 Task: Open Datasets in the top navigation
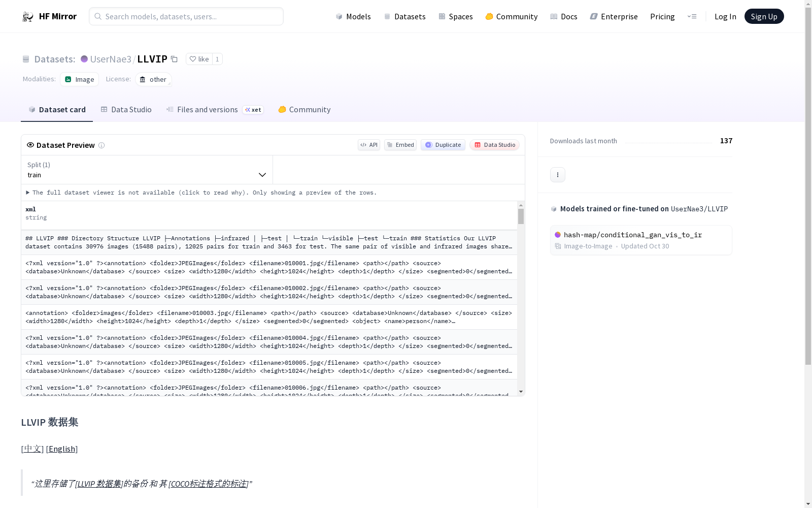404,16
